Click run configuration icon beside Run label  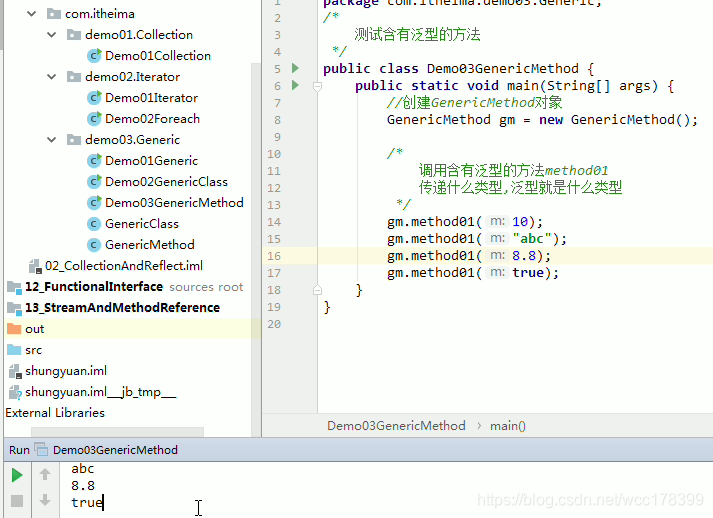41,450
